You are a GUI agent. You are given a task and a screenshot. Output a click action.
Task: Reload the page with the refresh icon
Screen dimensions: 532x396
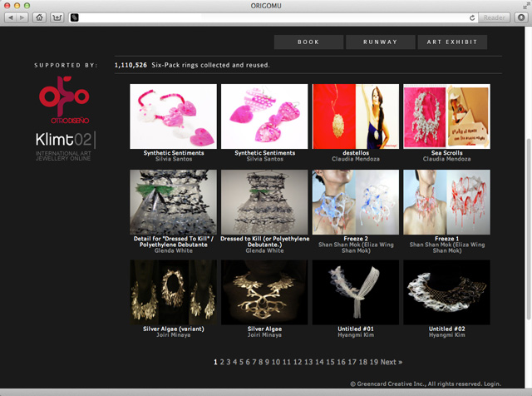472,17
